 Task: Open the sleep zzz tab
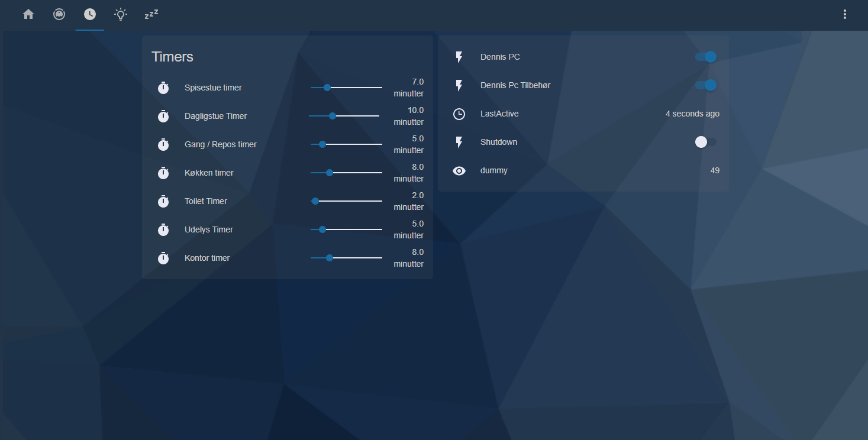pos(151,14)
